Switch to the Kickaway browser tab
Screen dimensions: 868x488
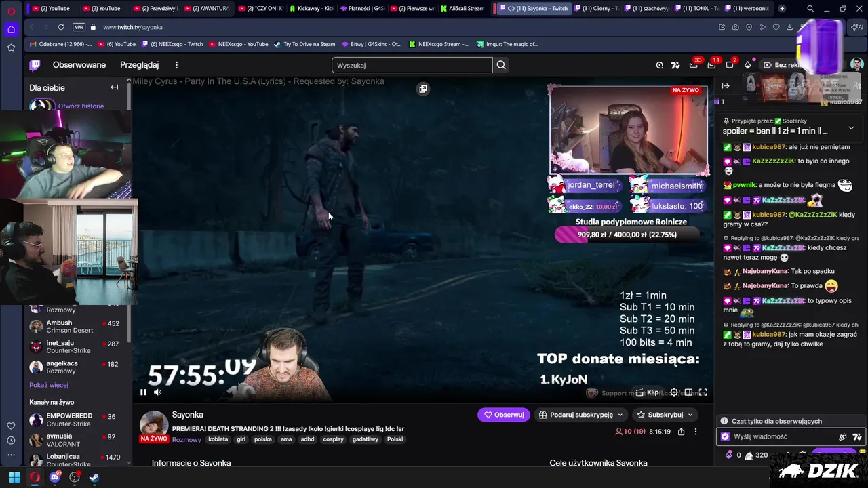pyautogui.click(x=311, y=9)
